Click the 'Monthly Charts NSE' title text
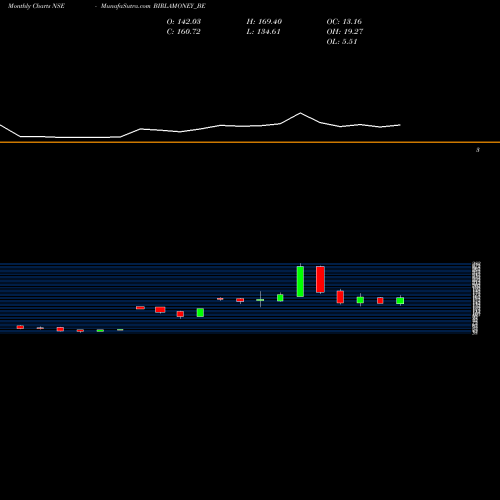The width and height of the screenshot is (500, 500). click(36, 6)
